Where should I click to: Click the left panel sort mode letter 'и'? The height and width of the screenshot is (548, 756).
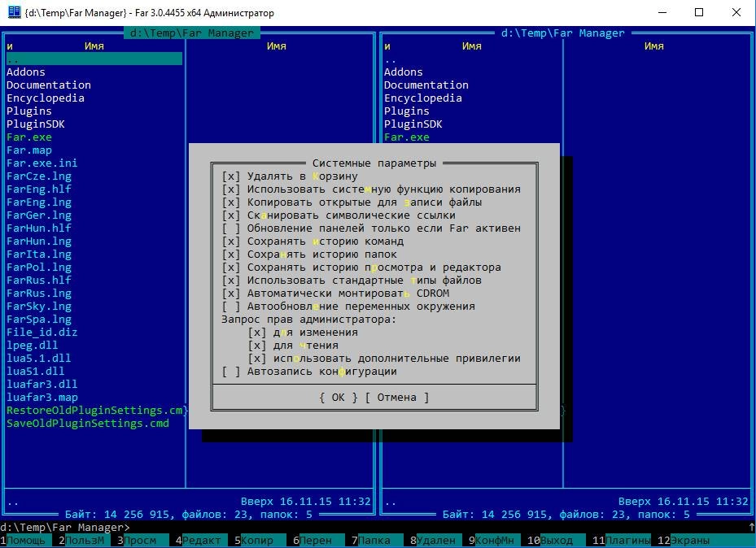click(10, 46)
